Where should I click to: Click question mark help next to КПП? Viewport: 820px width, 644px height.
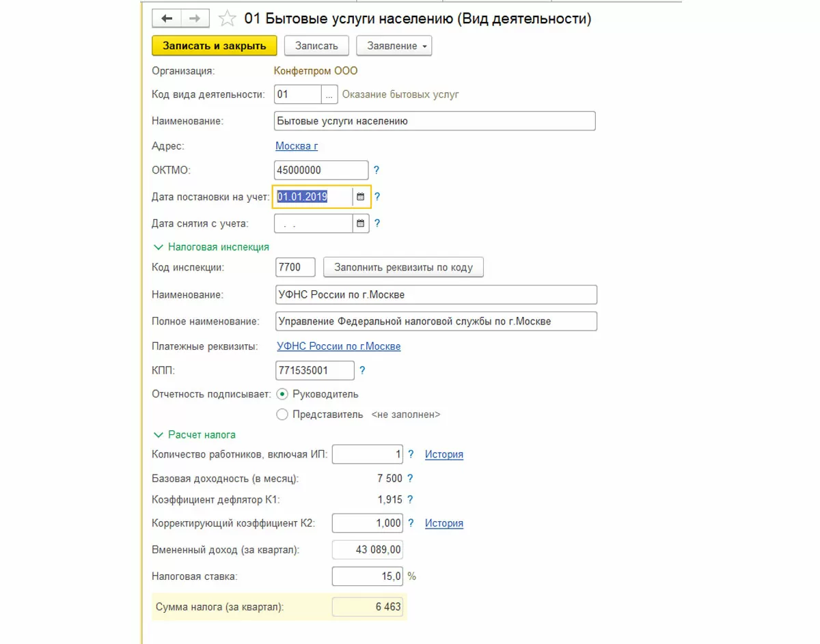click(x=362, y=371)
